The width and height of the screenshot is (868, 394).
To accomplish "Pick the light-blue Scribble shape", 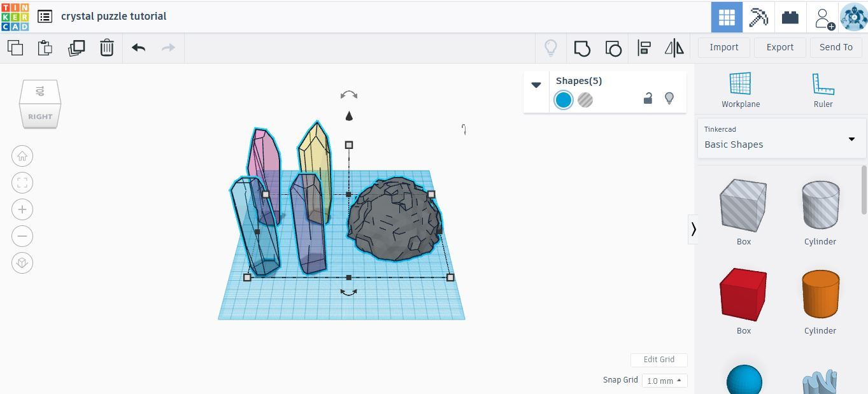I will [820, 381].
